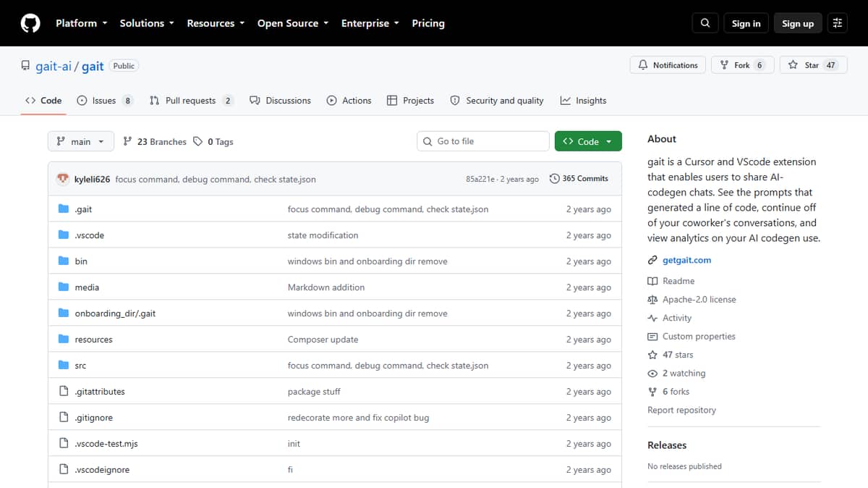
Task: Open 'Composer update' commit message
Action: pos(323,340)
